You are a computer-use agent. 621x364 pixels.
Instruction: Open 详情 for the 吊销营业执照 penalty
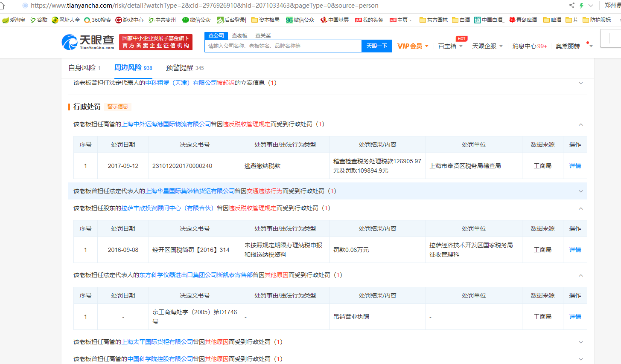575,317
